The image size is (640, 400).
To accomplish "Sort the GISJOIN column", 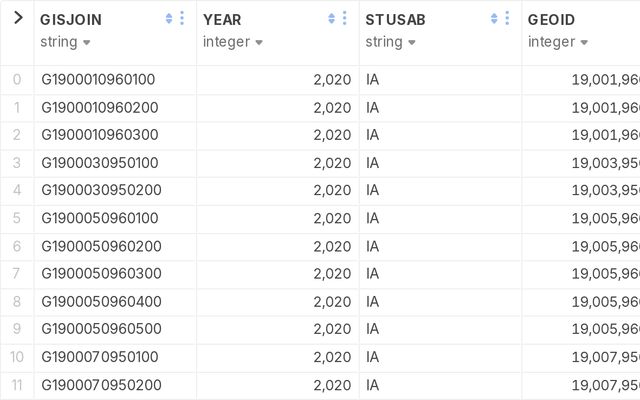I will (169, 19).
